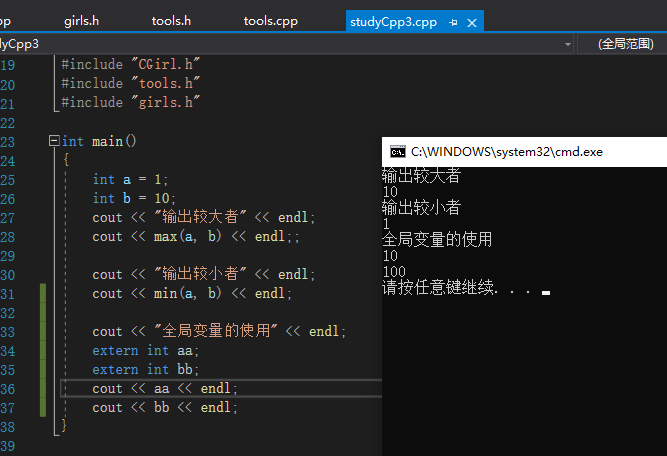Switch to the girls.h tab

coord(81,21)
